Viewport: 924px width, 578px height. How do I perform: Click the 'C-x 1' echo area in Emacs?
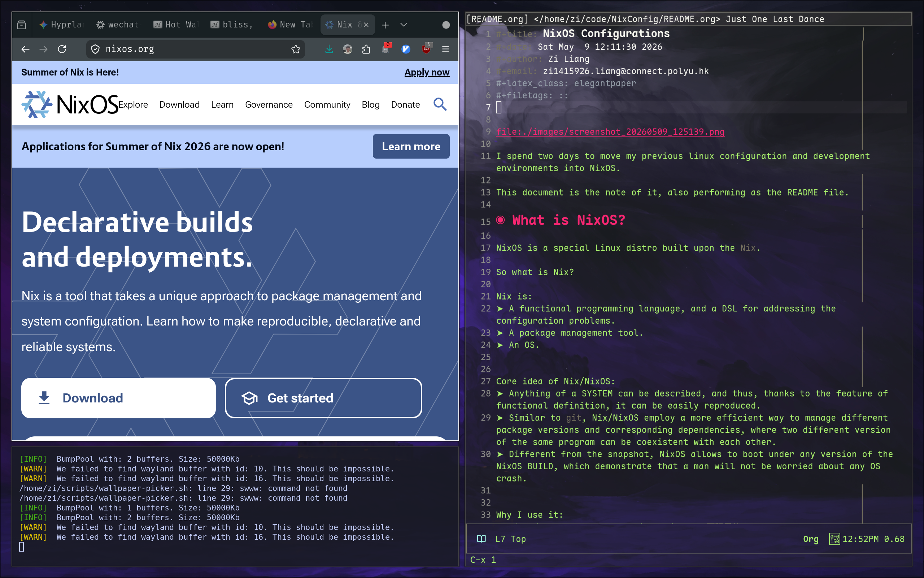[483, 560]
